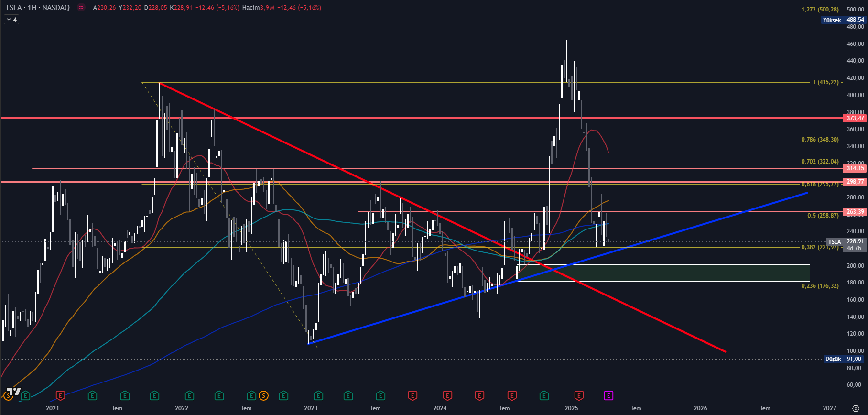Click the 314,15 red price label
This screenshot has width=868, height=415.
tap(855, 168)
